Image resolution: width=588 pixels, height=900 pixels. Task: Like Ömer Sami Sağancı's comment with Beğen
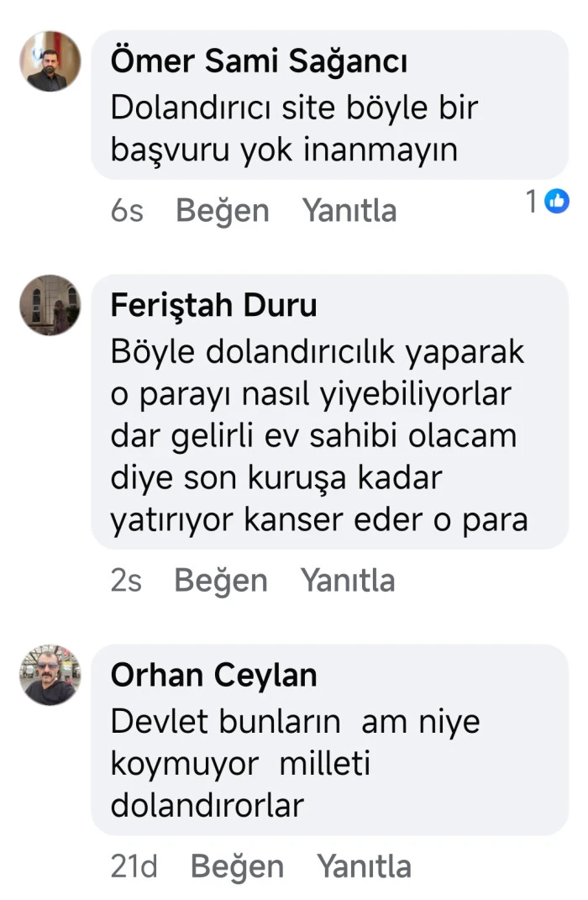pos(222,210)
